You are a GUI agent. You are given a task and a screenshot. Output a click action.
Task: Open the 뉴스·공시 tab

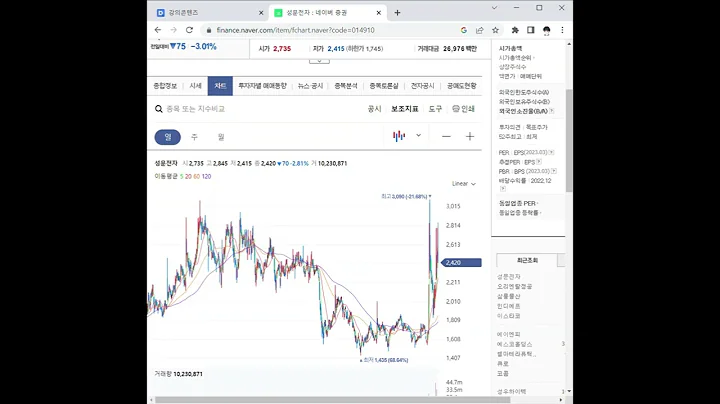coord(310,86)
